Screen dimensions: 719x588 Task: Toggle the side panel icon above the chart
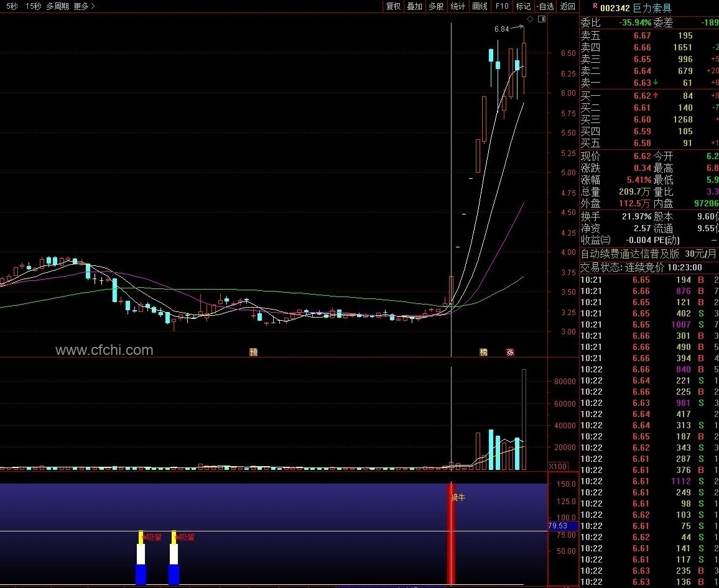click(x=542, y=19)
